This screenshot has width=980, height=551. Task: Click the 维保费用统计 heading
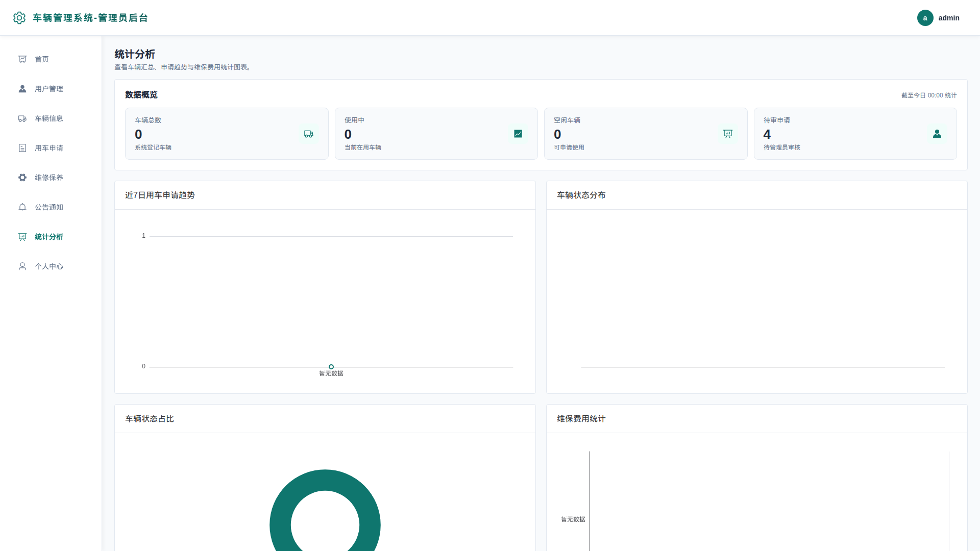tap(581, 418)
